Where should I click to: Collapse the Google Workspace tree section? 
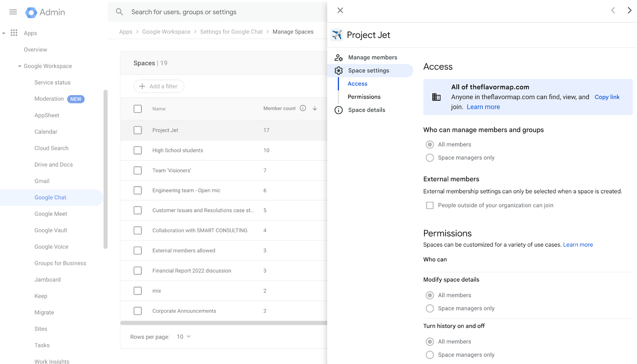[20, 66]
